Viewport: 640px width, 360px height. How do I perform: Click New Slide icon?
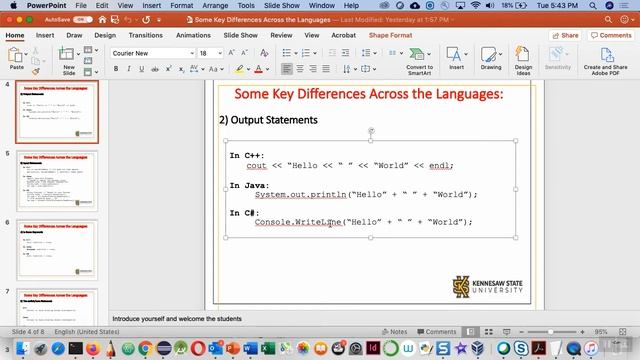pyautogui.click(x=66, y=54)
